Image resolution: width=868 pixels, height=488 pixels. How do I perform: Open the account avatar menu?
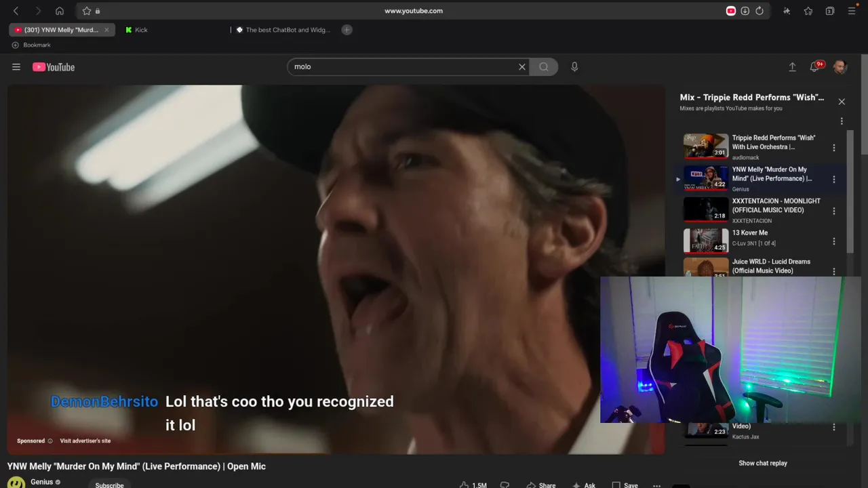pyautogui.click(x=840, y=66)
